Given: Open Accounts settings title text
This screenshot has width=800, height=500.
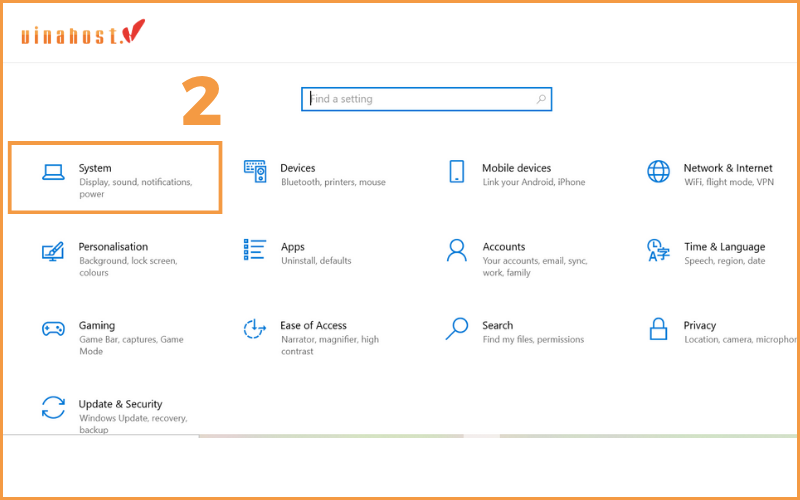Looking at the screenshot, I should point(503,247).
